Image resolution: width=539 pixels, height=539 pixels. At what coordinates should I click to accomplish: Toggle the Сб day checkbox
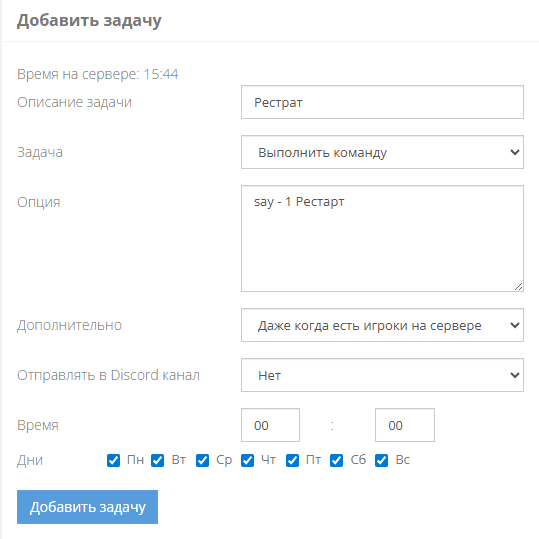pos(337,460)
